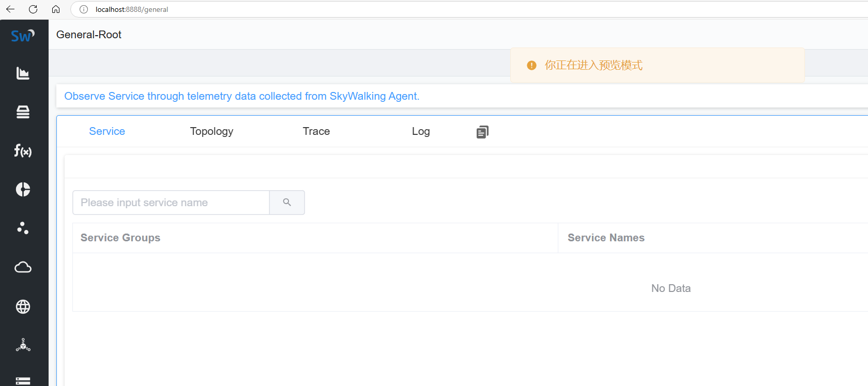Switch to the Trace tab
The width and height of the screenshot is (868, 386).
[x=316, y=131]
